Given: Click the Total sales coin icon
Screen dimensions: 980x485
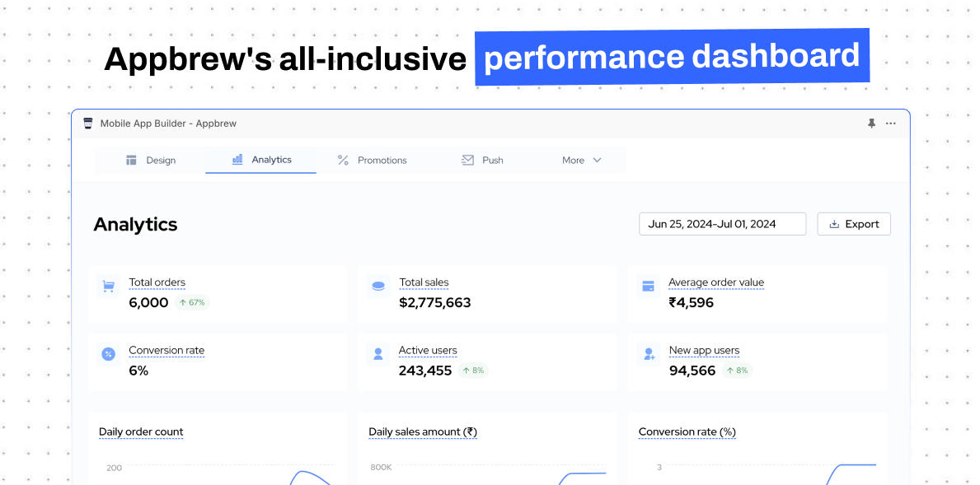Looking at the screenshot, I should [378, 287].
